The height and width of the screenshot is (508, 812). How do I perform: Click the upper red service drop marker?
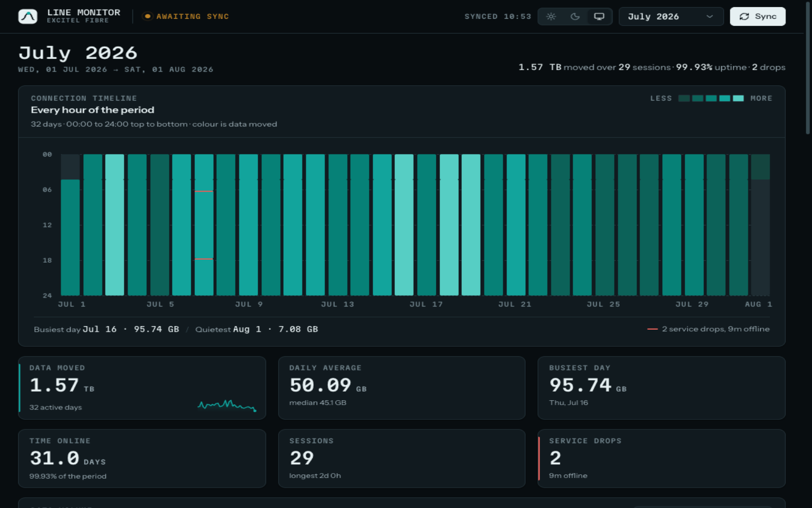coord(204,191)
